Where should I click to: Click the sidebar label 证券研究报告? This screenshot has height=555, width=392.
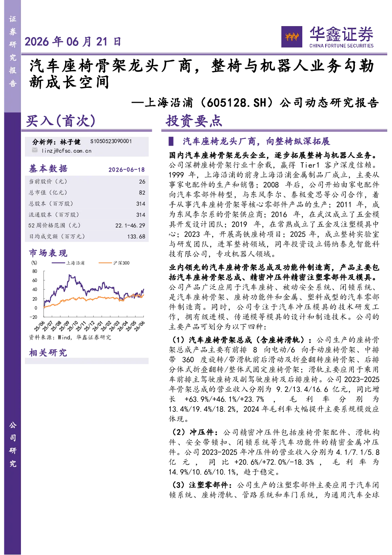(13, 51)
